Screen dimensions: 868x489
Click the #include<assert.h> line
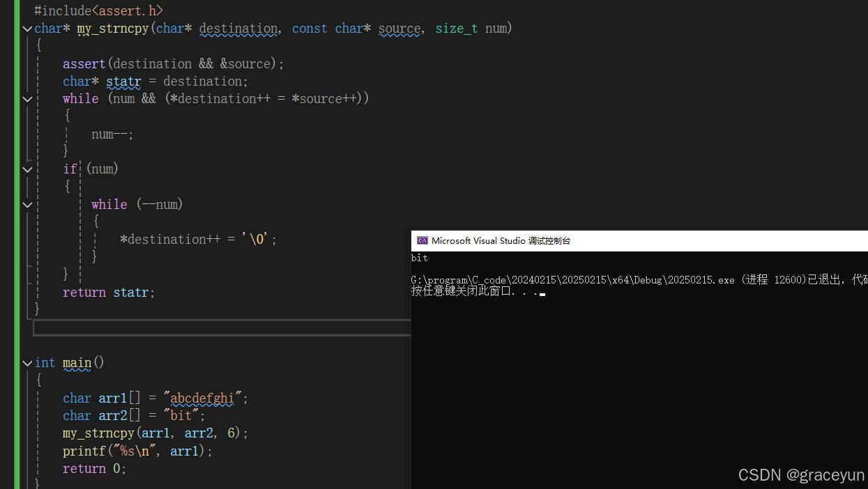(98, 10)
